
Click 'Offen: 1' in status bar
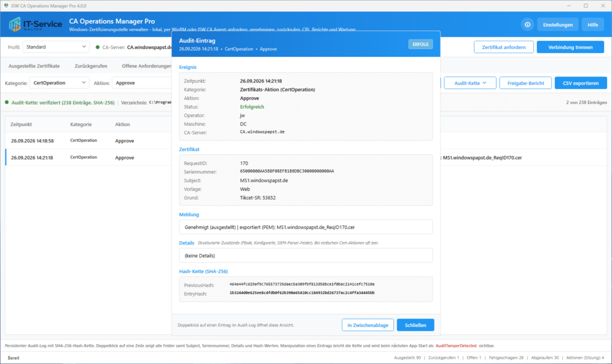tap(474, 357)
